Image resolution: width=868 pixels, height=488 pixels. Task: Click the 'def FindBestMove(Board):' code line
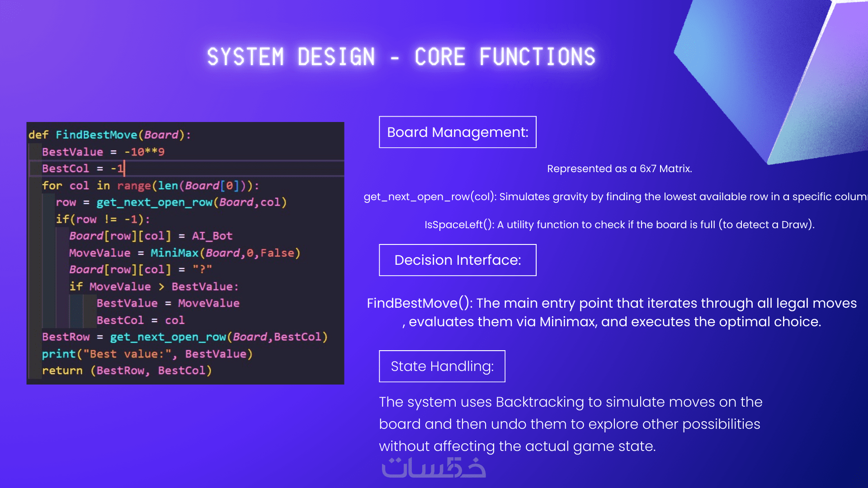point(109,135)
